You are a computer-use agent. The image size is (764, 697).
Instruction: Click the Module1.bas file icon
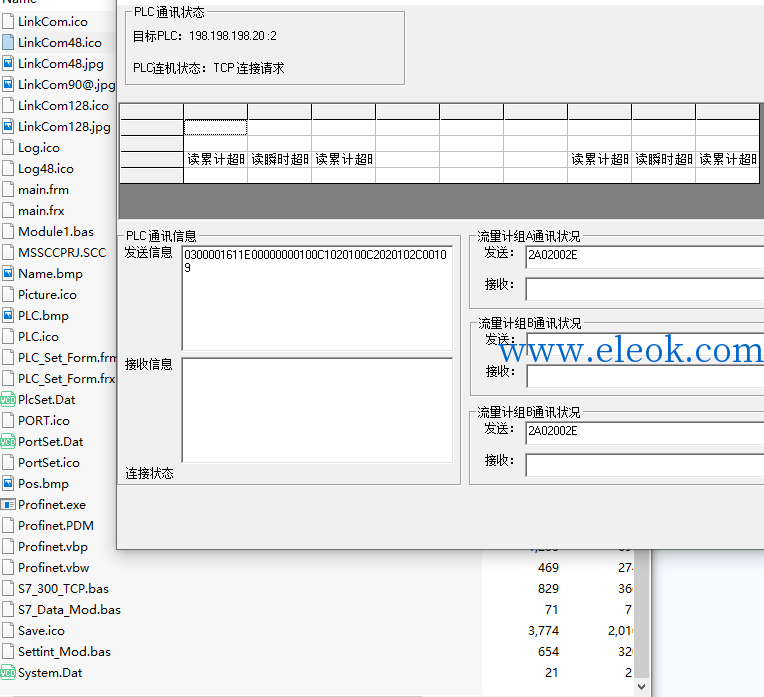coord(8,231)
